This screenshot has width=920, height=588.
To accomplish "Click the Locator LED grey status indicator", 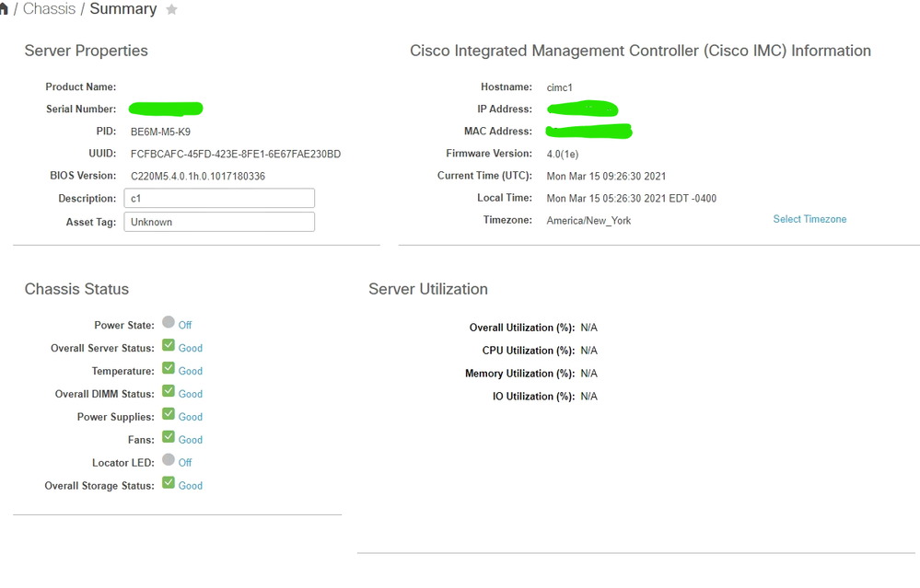I will 169,459.
